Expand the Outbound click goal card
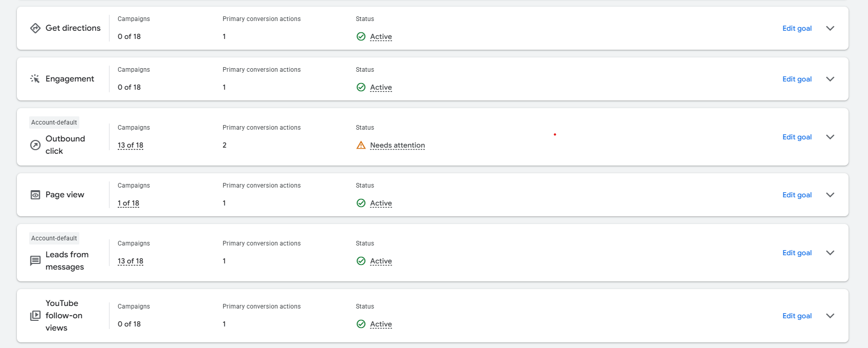Viewport: 868px width, 348px height. 830,137
